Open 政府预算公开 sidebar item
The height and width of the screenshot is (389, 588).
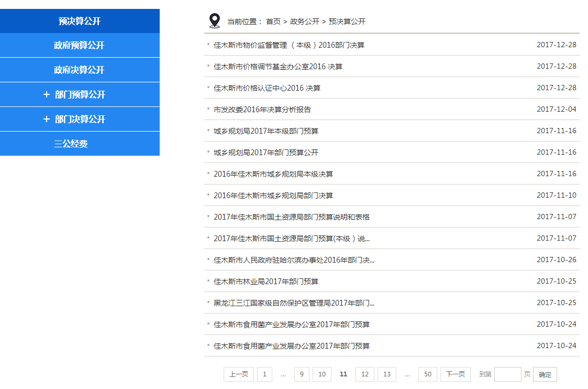click(80, 46)
